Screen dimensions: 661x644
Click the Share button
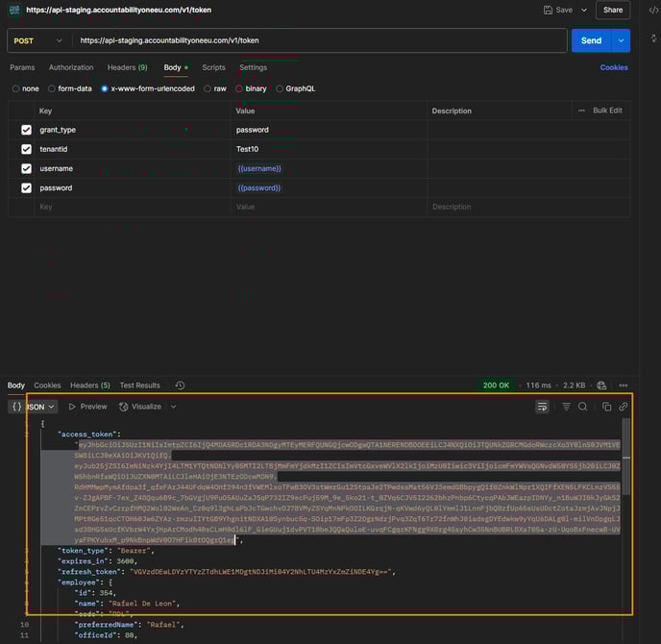[x=613, y=11]
